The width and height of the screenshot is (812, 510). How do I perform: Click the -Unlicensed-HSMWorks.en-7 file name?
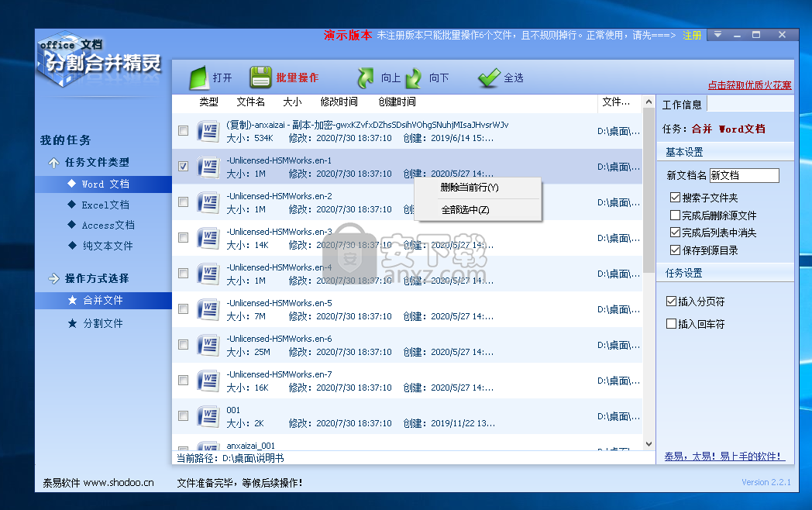pyautogui.click(x=279, y=374)
